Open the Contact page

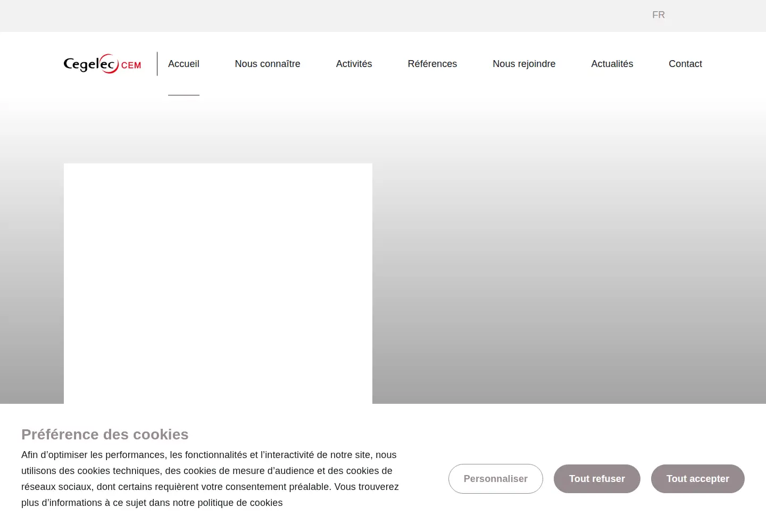(685, 64)
